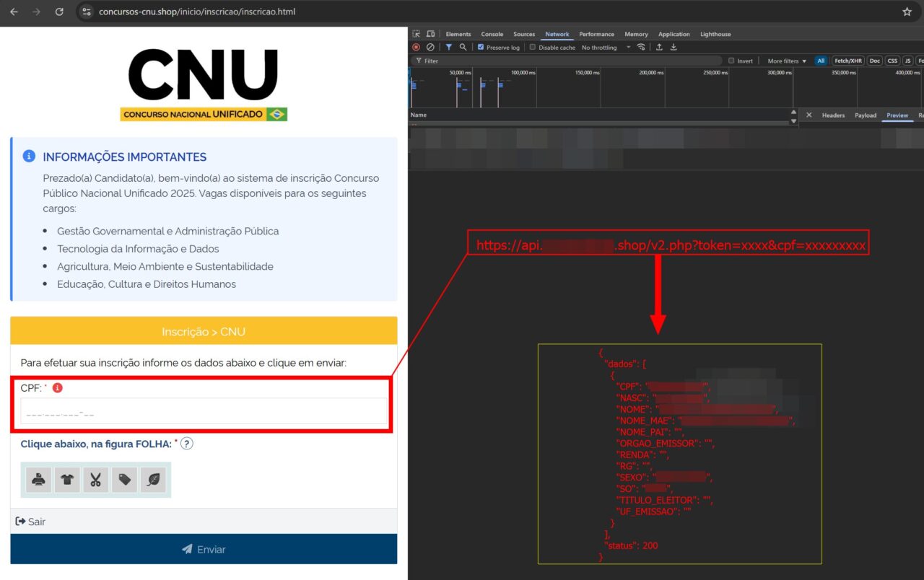Screen dimensions: 924x580
Task: Close the request details pane X
Action: pos(808,115)
